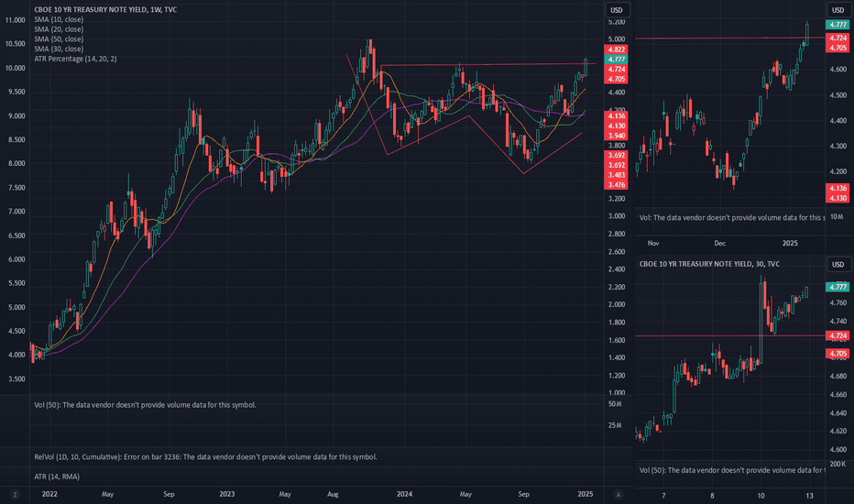Click the Aug label on the weekly time axis
854x504 pixels.
[333, 494]
